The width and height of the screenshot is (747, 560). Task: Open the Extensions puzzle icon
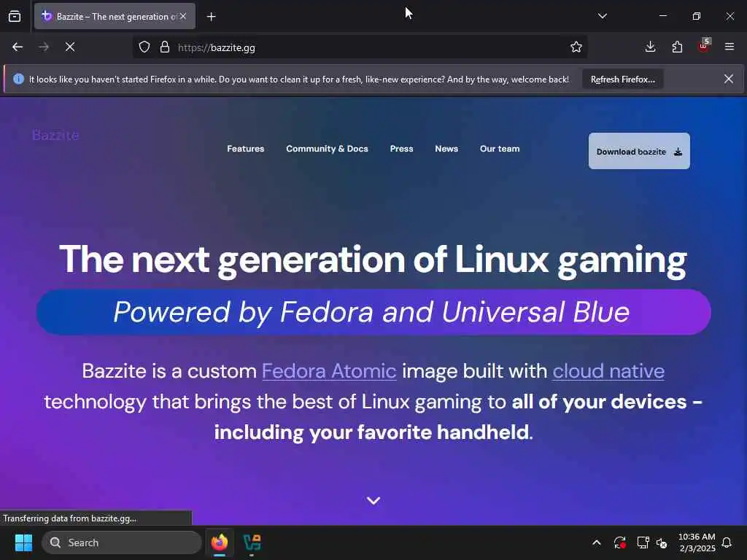coord(677,47)
